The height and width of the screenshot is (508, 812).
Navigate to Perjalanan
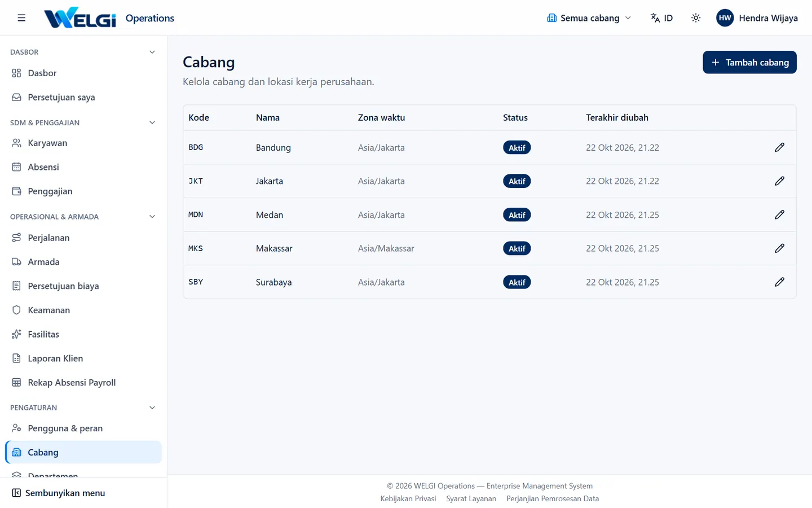pyautogui.click(x=83, y=238)
